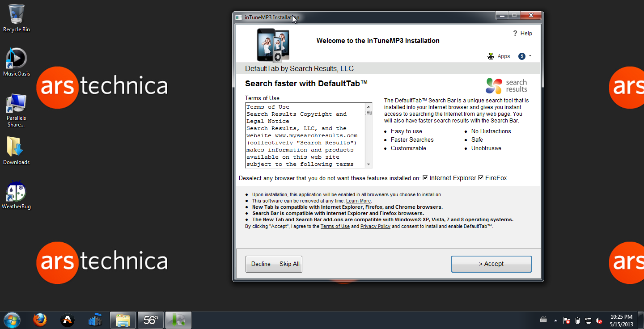644x329 pixels.
Task: Open the Privacy Policy link
Action: [375, 226]
